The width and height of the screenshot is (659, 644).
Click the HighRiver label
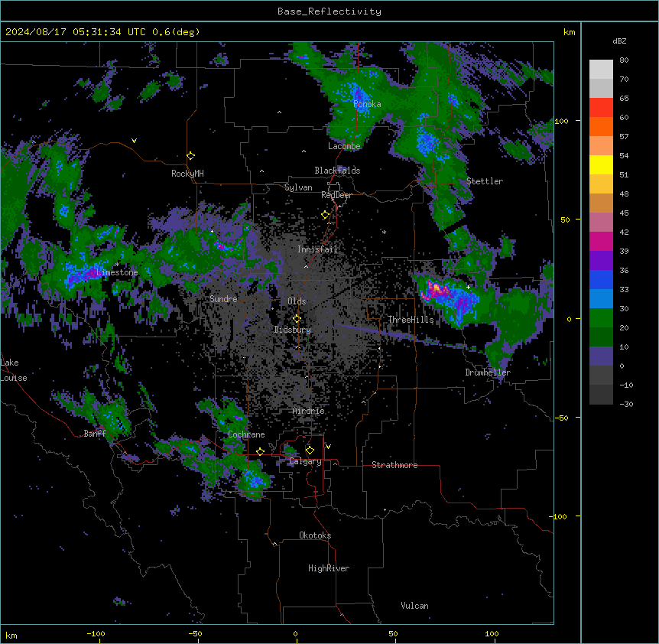point(329,568)
